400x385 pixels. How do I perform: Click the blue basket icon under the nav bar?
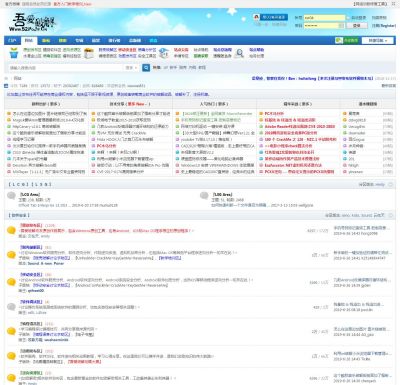coord(14,53)
